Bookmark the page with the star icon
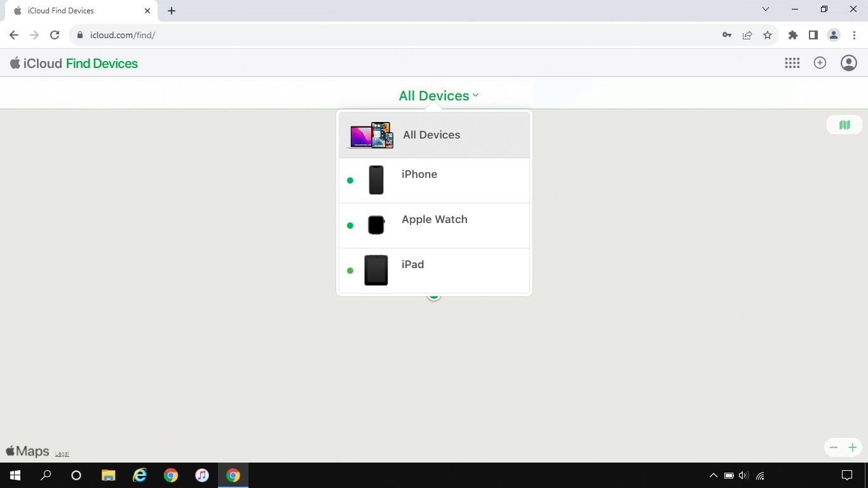Viewport: 868px width, 488px height. tap(768, 35)
